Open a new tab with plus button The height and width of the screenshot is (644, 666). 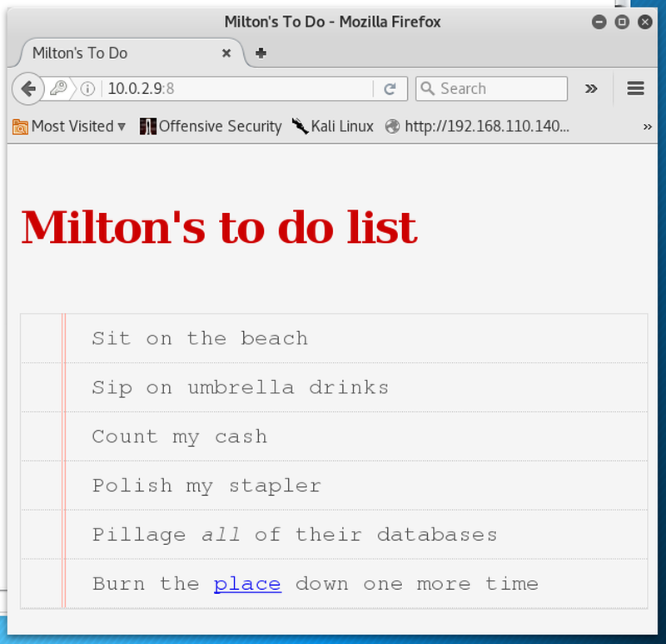pyautogui.click(x=261, y=53)
